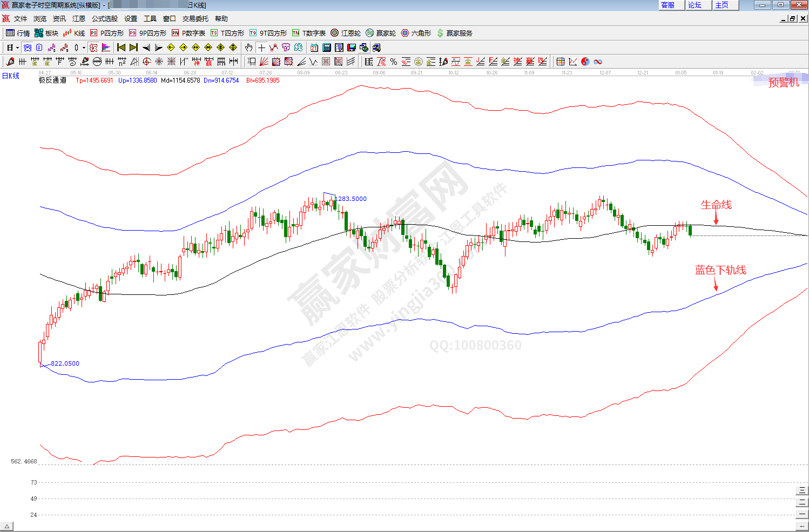This screenshot has height=532, width=809.
Task: Jump to first bar with skip-start arrow
Action: pyautogui.click(x=121, y=48)
